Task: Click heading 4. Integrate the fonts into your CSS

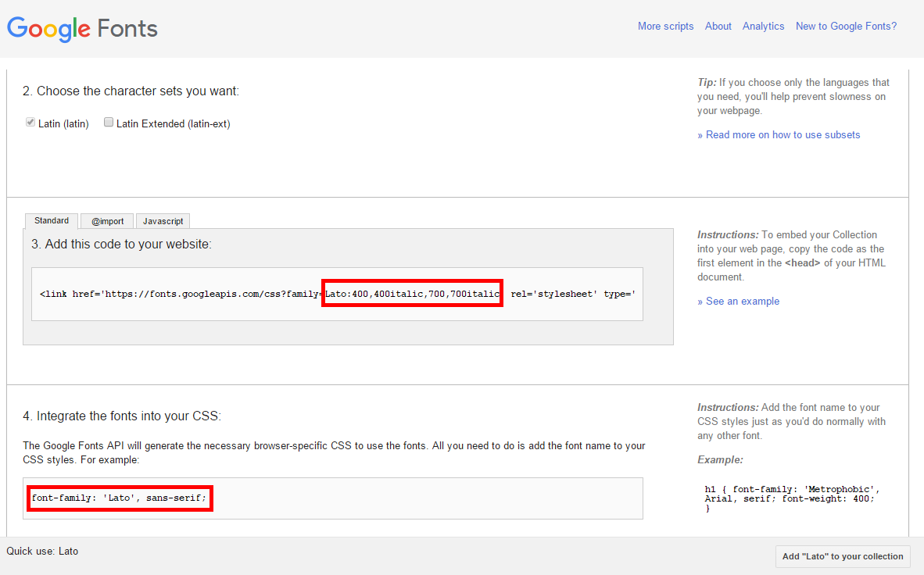Action: (x=122, y=416)
